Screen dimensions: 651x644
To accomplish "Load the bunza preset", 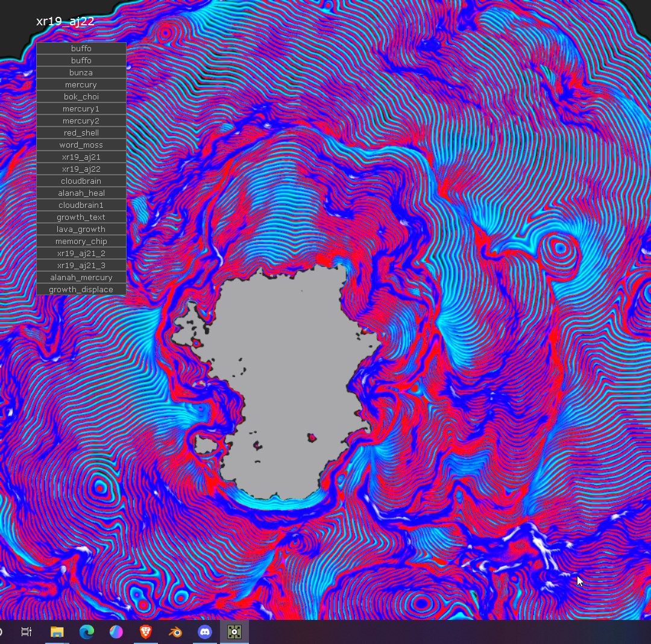I will (81, 73).
